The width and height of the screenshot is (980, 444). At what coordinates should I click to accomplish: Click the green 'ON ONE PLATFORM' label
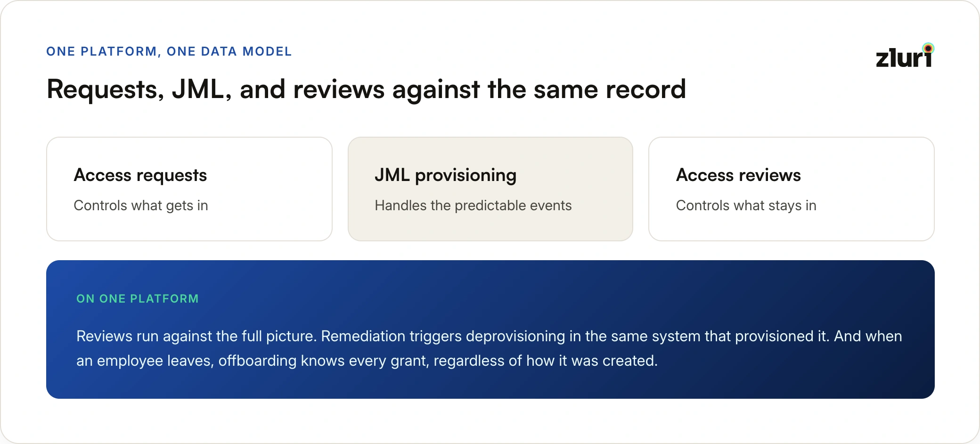pos(138,299)
